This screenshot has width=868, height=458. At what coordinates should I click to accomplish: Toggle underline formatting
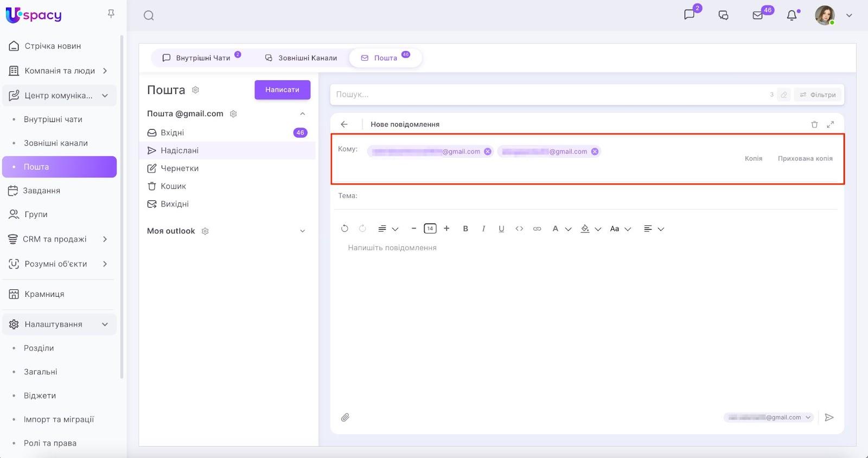[x=501, y=229]
